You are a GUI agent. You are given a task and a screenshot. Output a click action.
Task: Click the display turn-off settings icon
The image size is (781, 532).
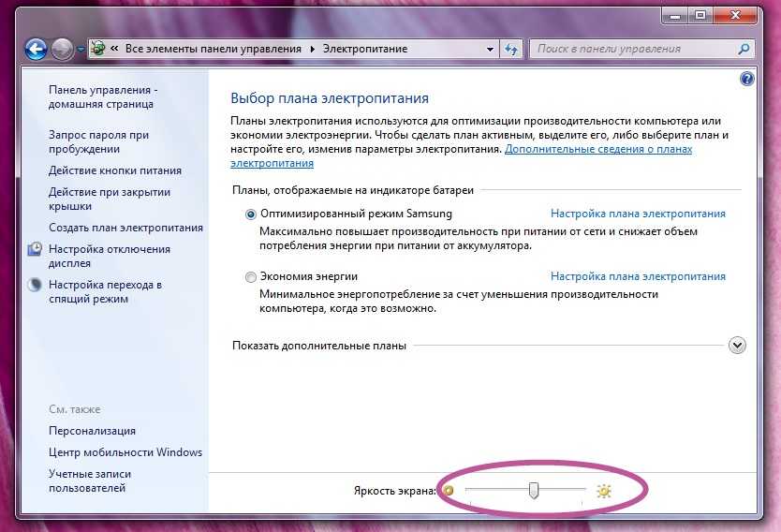point(35,249)
